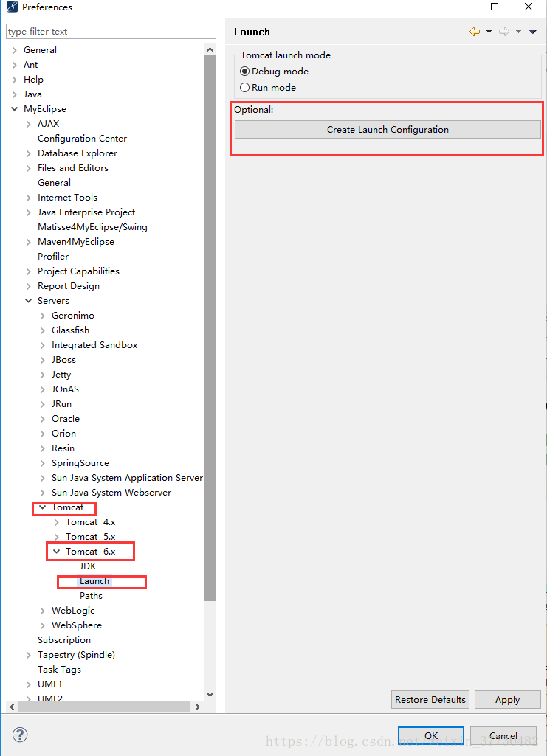Click the Apply button
The width and height of the screenshot is (547, 756).
507,700
